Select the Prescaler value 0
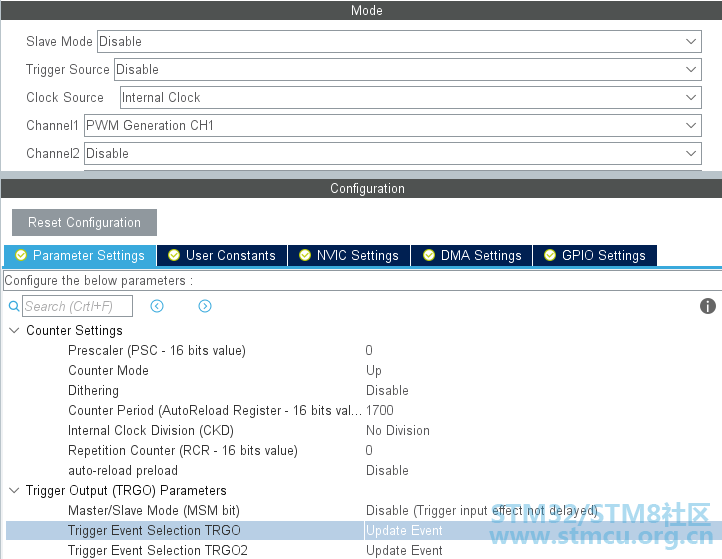Screen dimensions: 722x559 pyautogui.click(x=369, y=350)
